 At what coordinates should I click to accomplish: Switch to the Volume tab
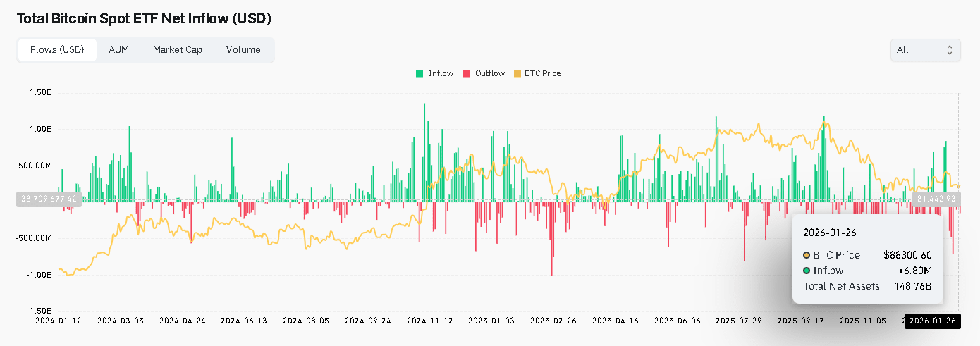coord(243,50)
